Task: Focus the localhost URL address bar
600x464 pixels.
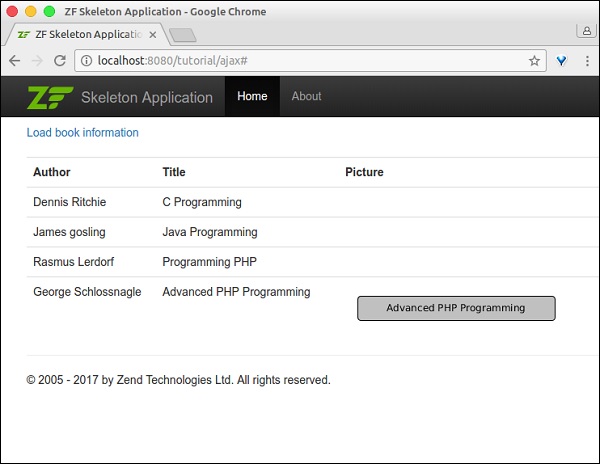Action: click(300, 61)
